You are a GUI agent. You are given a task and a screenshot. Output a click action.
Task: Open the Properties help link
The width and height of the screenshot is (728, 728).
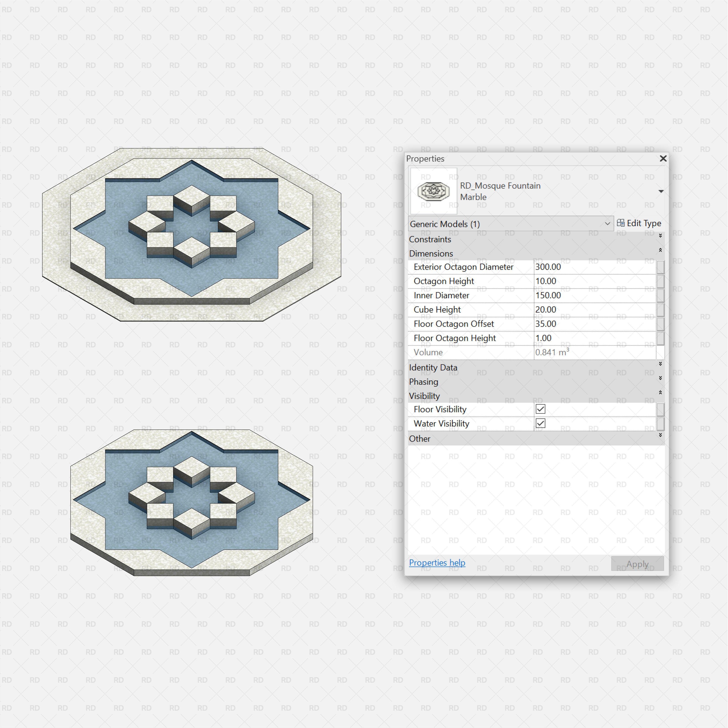pyautogui.click(x=437, y=563)
